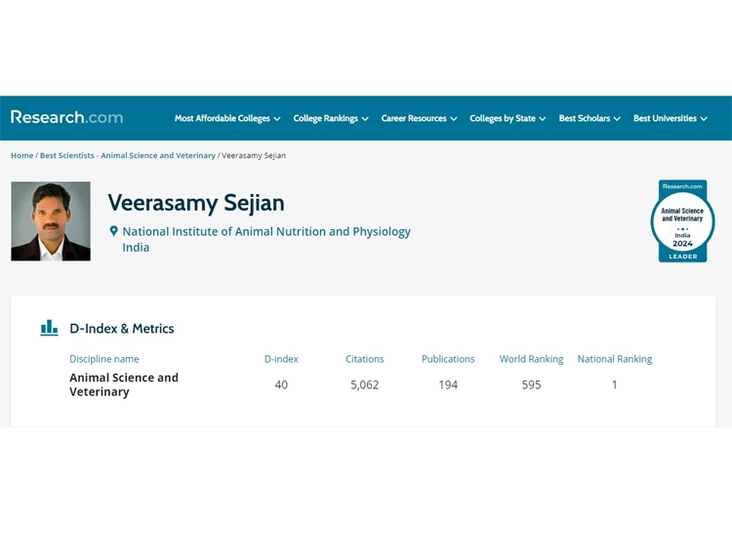Open the Best Universities menu
The height and width of the screenshot is (560, 732).
coord(670,118)
